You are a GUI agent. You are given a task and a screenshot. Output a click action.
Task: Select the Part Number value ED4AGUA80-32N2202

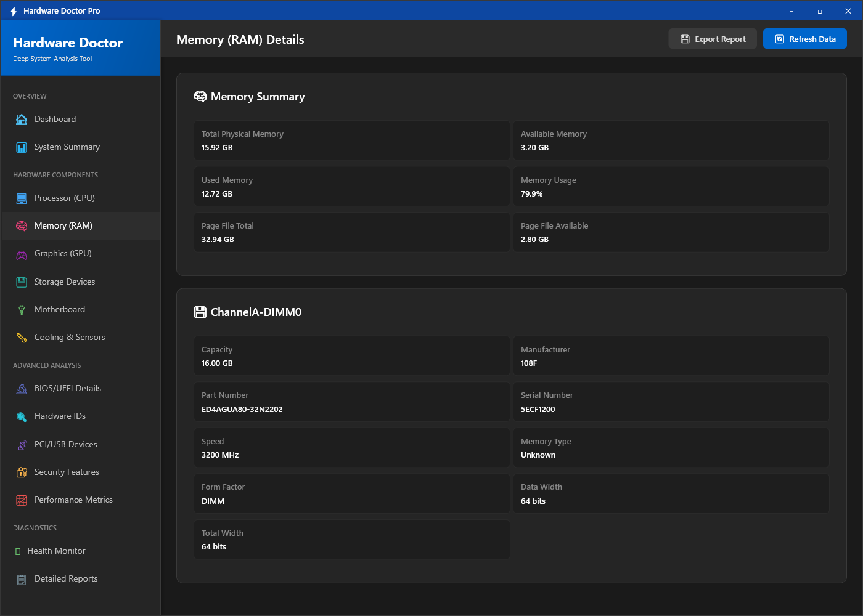tap(242, 410)
